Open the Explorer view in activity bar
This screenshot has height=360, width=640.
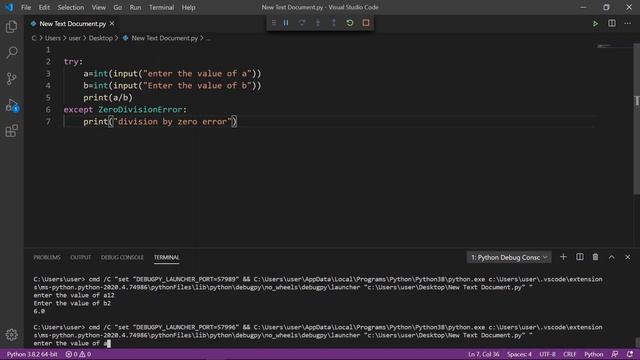pos(11,27)
